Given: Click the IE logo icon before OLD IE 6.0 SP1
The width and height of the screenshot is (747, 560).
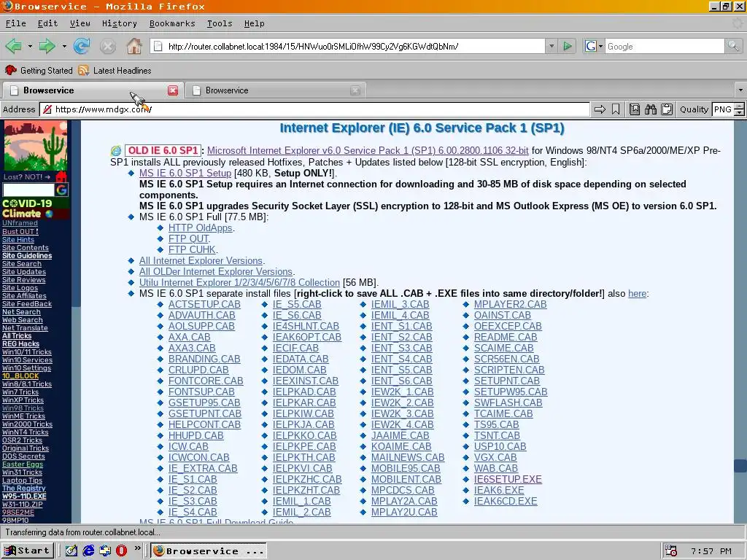Looking at the screenshot, I should (116, 150).
